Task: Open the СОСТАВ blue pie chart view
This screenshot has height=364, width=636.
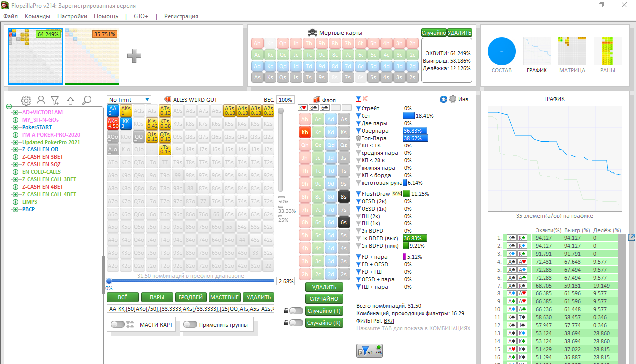Action: coord(501,52)
